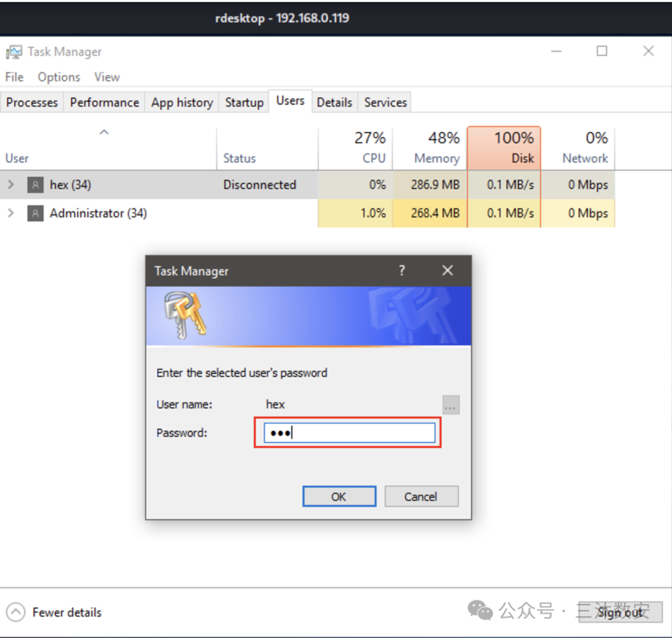Open the Options menu

click(58, 77)
